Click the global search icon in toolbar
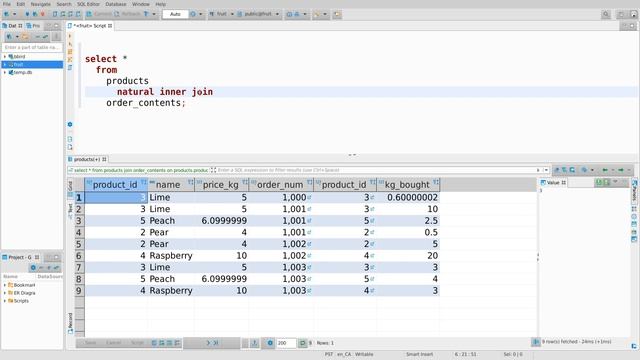Image resolution: width=640 pixels, height=360 pixels. tap(606, 14)
